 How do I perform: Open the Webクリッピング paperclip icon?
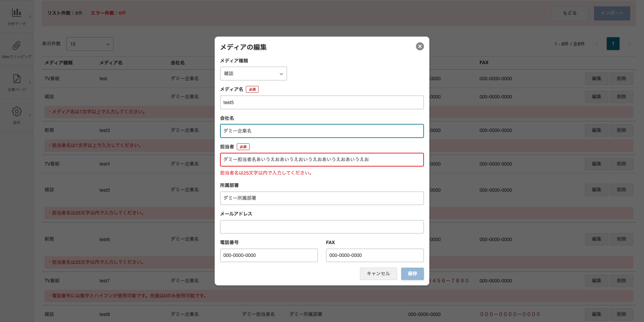point(16,46)
